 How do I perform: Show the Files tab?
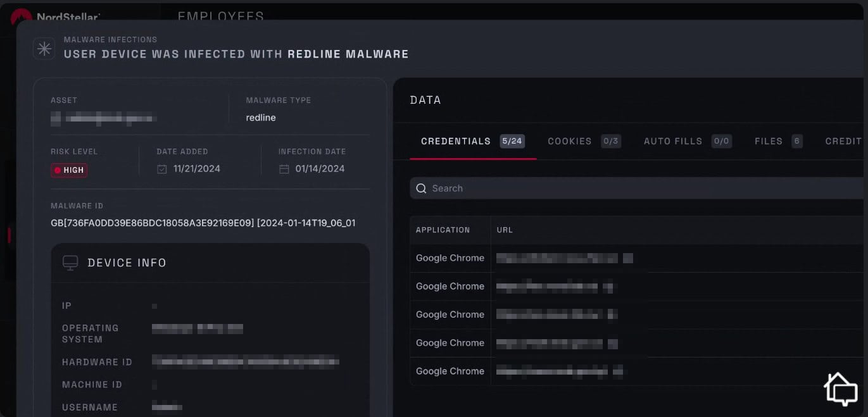tap(768, 141)
